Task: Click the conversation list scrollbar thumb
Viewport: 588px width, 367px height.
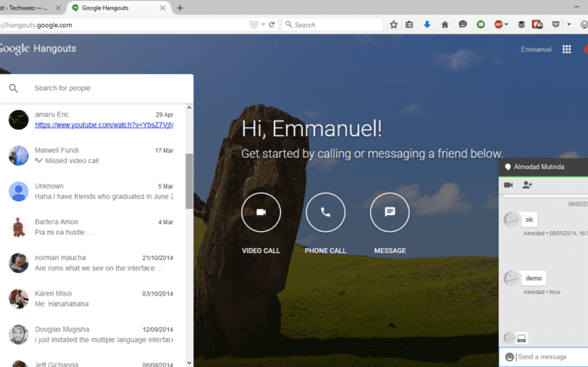Action: (189, 181)
